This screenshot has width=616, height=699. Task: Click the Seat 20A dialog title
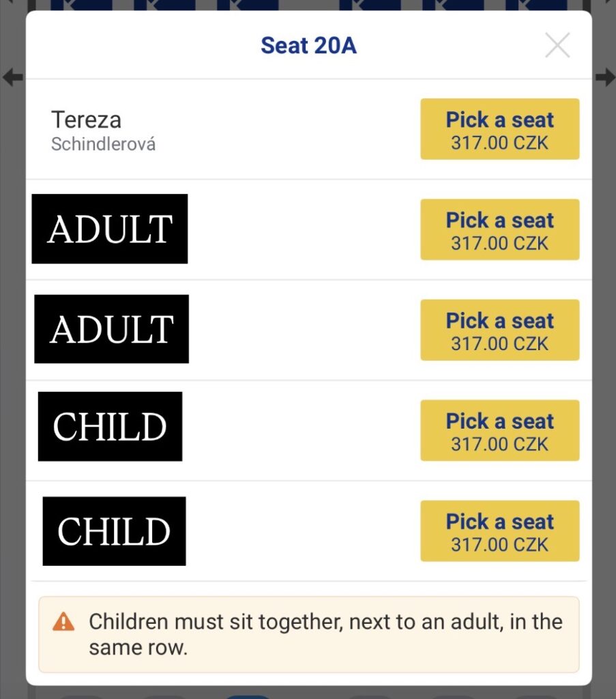[308, 46]
